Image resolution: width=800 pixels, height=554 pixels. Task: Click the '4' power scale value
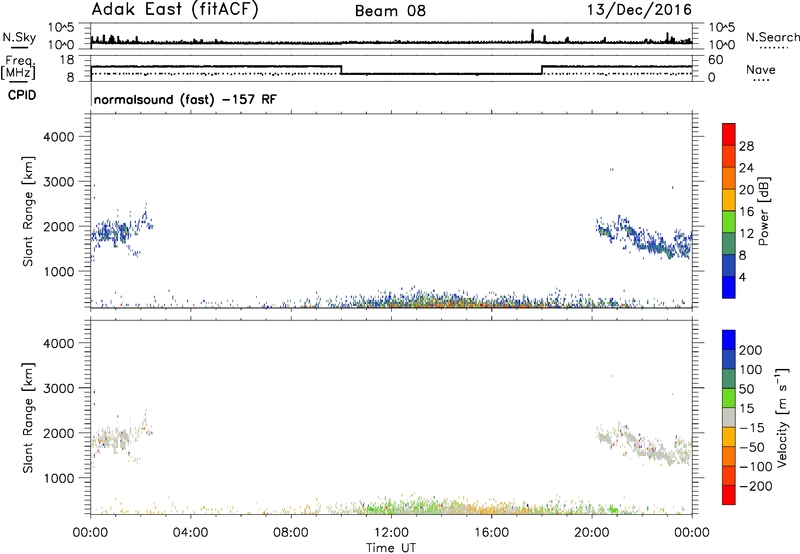(x=742, y=278)
